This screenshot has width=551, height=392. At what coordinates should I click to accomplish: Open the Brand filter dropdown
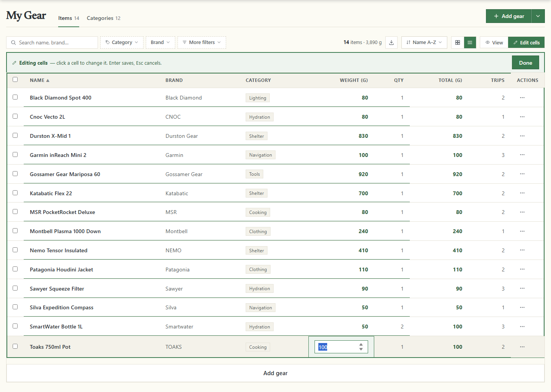(160, 42)
